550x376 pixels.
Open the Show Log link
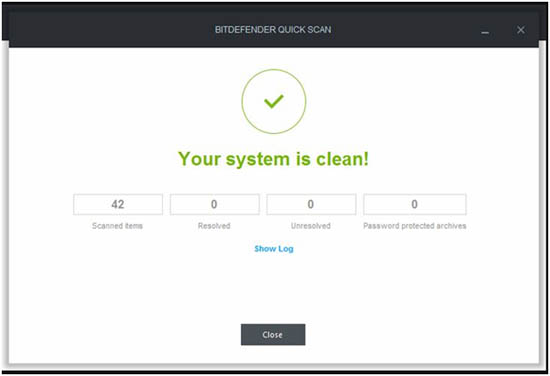click(x=274, y=249)
